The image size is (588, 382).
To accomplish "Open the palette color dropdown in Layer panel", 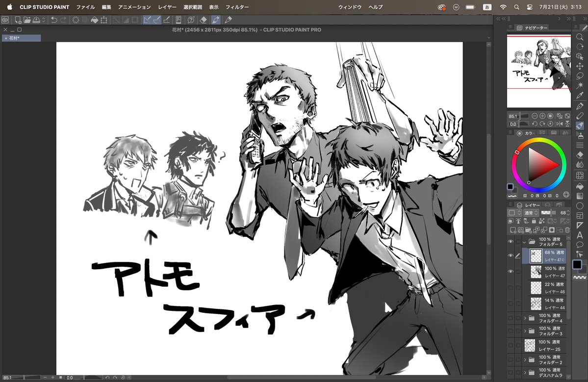I will click(514, 213).
